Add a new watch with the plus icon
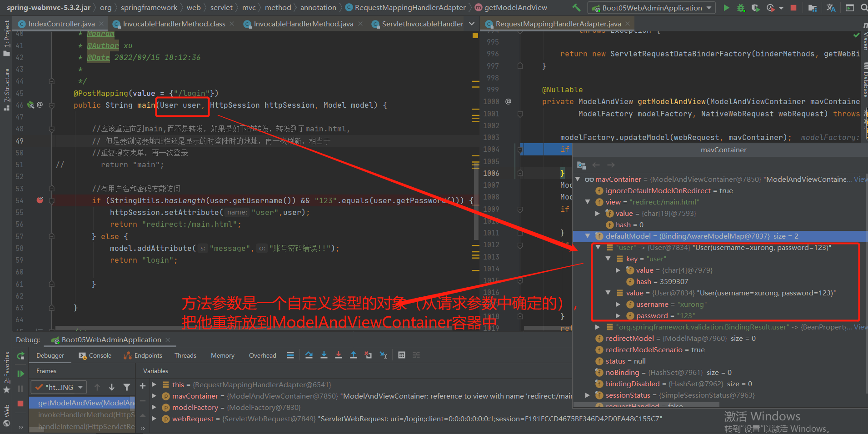Image resolution: width=868 pixels, height=434 pixels. tap(143, 386)
